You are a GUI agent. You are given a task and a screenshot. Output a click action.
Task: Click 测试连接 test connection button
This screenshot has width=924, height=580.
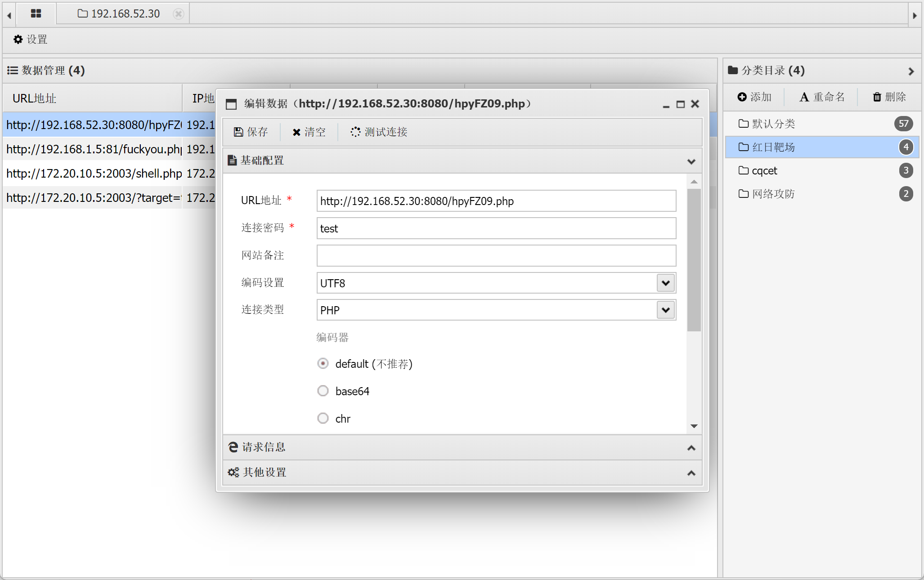379,132
